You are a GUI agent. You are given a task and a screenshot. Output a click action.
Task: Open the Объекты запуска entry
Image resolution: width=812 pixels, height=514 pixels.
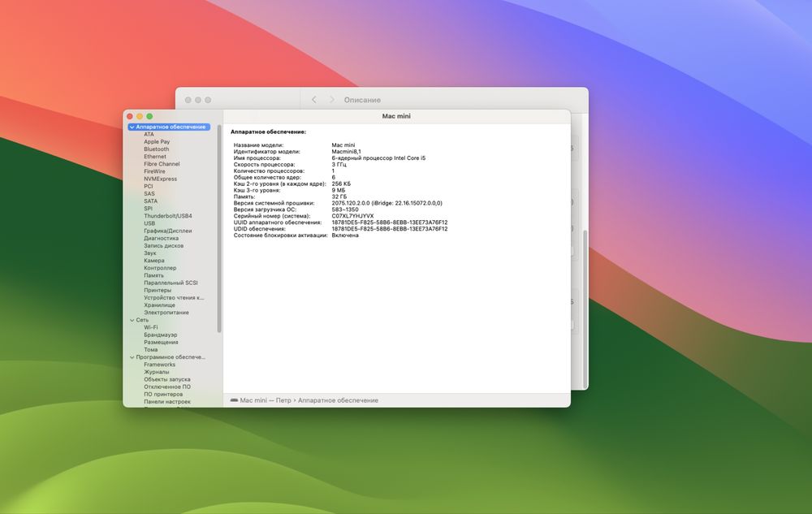pos(166,379)
